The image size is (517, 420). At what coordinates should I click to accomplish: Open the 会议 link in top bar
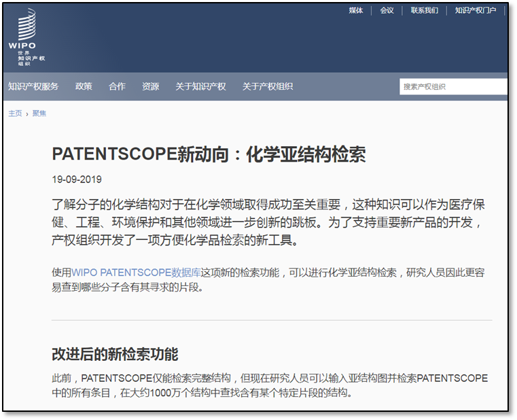(x=387, y=11)
